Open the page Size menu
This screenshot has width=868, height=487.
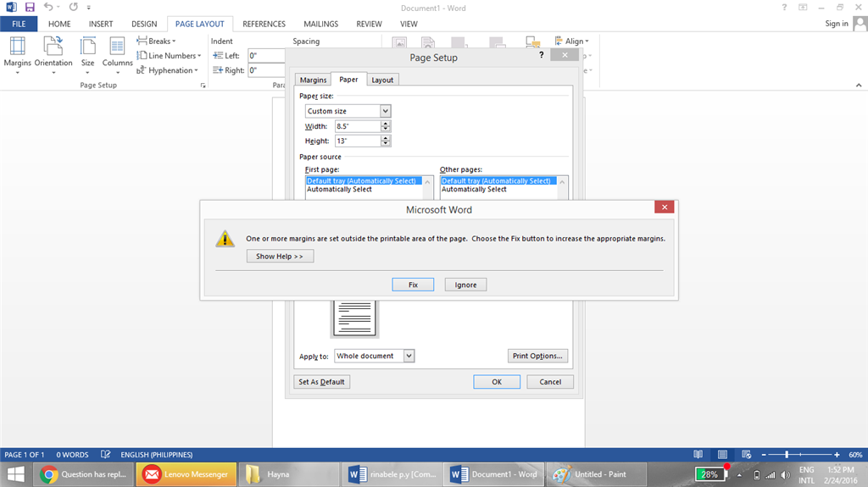pos(87,55)
